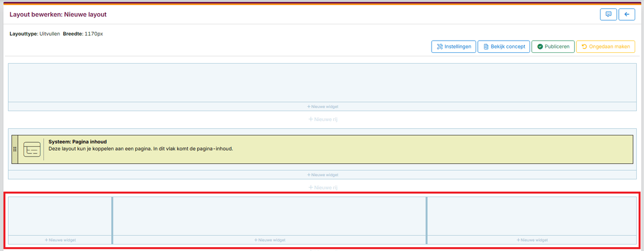The width and height of the screenshot is (644, 251).
Task: Open Instellingen for the layout
Action: pos(454,47)
